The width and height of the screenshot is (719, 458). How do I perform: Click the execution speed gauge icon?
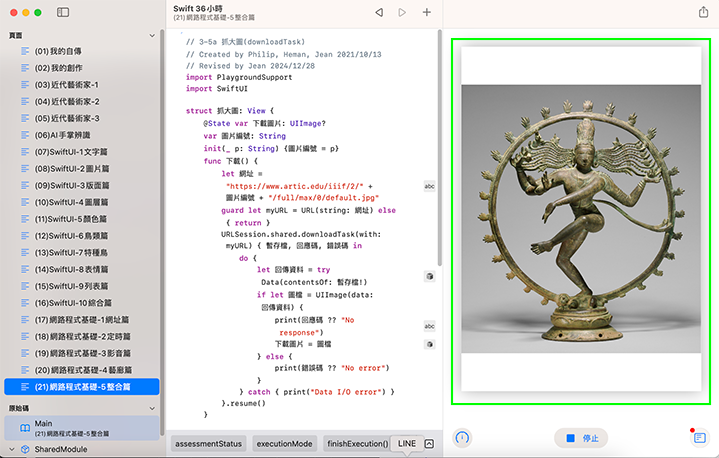pyautogui.click(x=462, y=438)
